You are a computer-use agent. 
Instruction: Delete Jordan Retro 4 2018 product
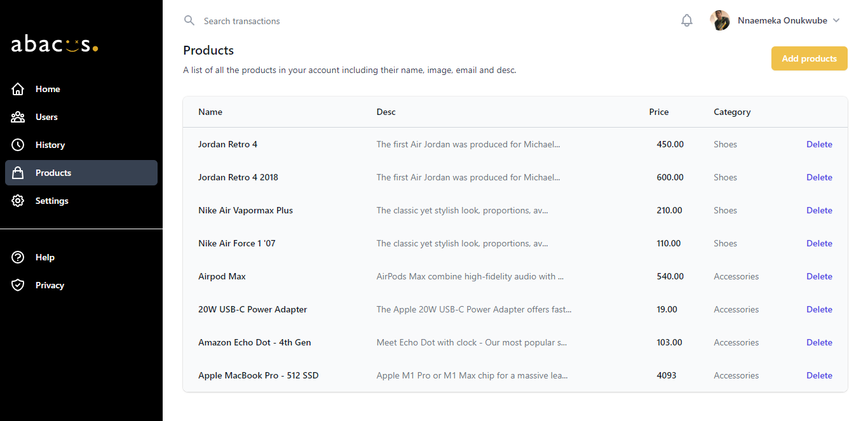click(x=819, y=177)
